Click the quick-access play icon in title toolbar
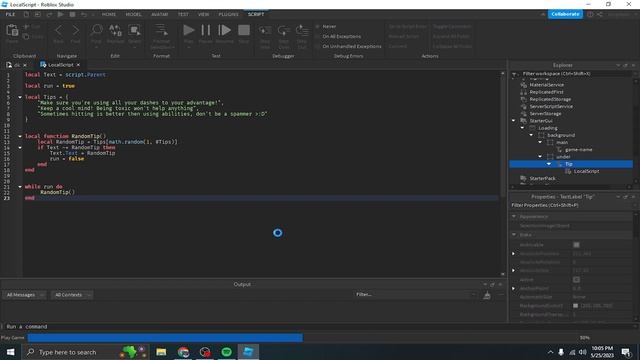This screenshot has height=360, width=640. tap(60, 14)
